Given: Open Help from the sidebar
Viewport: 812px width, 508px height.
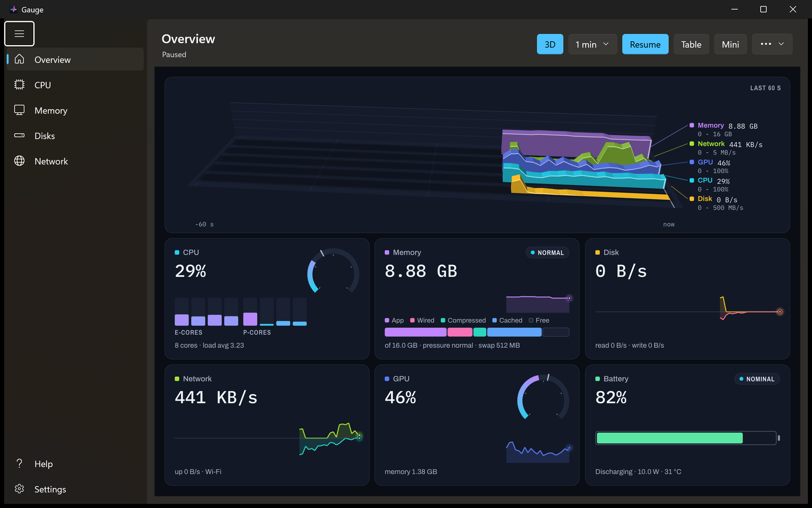Looking at the screenshot, I should pyautogui.click(x=74, y=463).
